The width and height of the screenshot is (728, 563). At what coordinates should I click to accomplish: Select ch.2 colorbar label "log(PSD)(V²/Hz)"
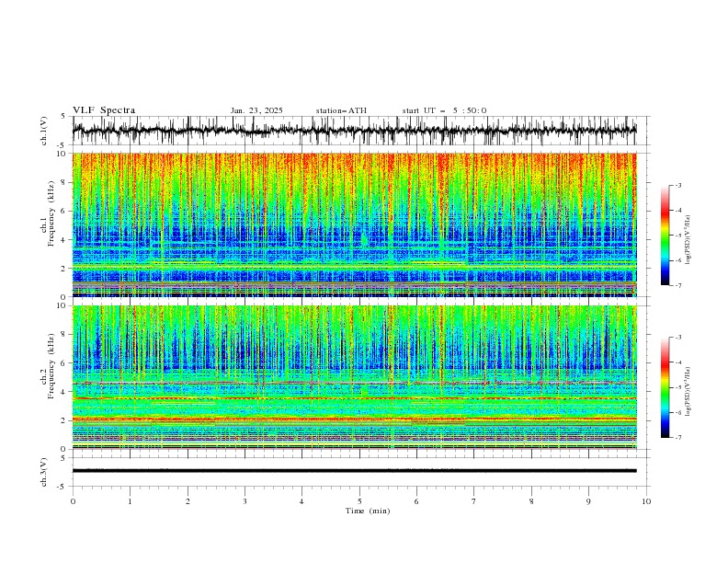click(x=688, y=392)
